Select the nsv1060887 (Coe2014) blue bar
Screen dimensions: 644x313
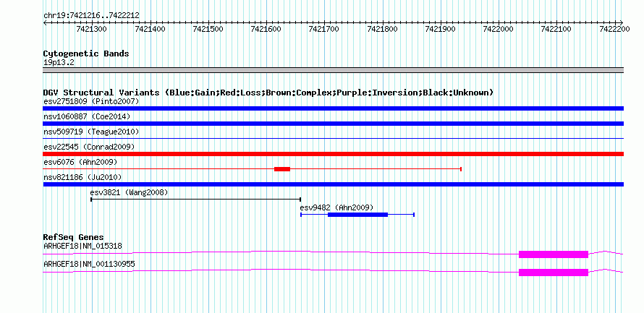click(333, 124)
